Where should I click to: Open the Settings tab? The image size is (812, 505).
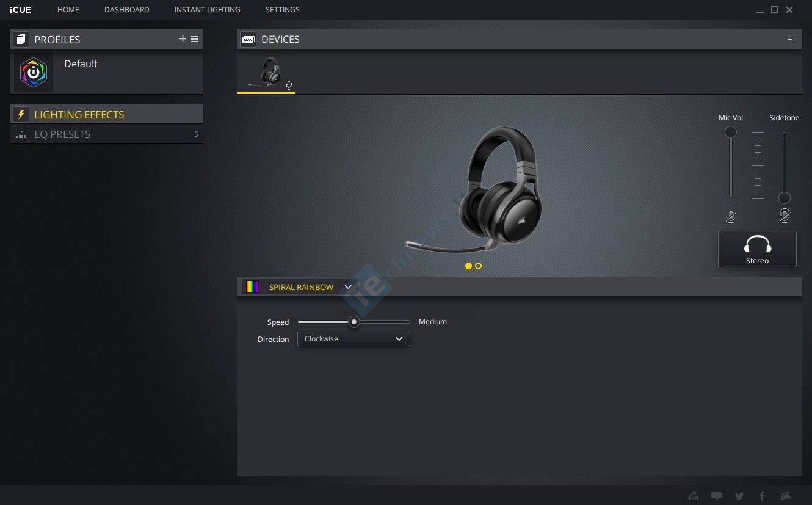(x=283, y=10)
